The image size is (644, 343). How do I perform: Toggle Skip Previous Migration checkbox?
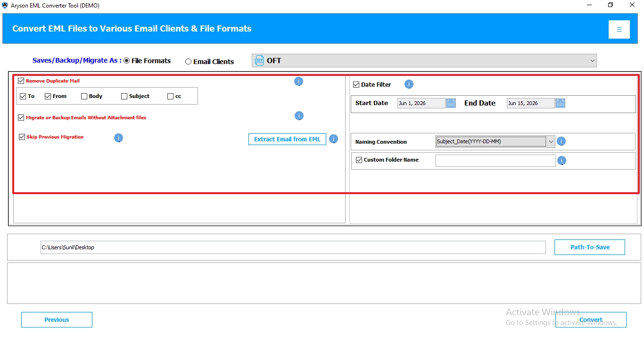point(22,137)
